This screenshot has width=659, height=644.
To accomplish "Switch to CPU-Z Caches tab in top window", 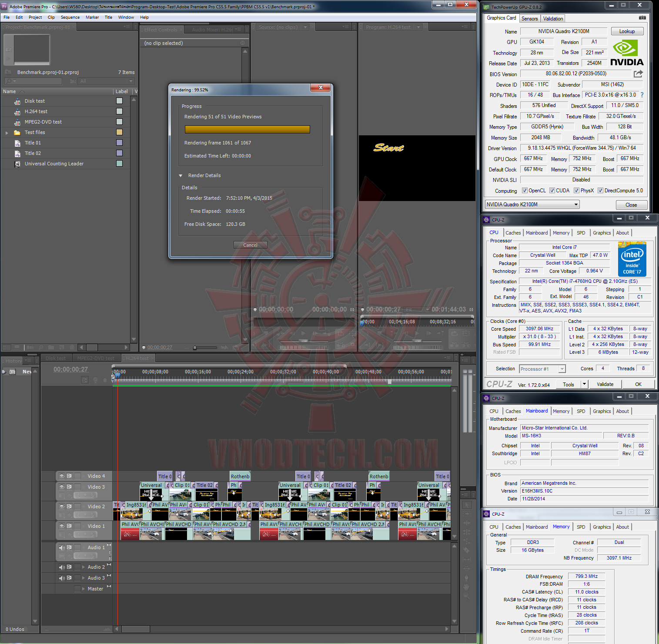I will 513,233.
